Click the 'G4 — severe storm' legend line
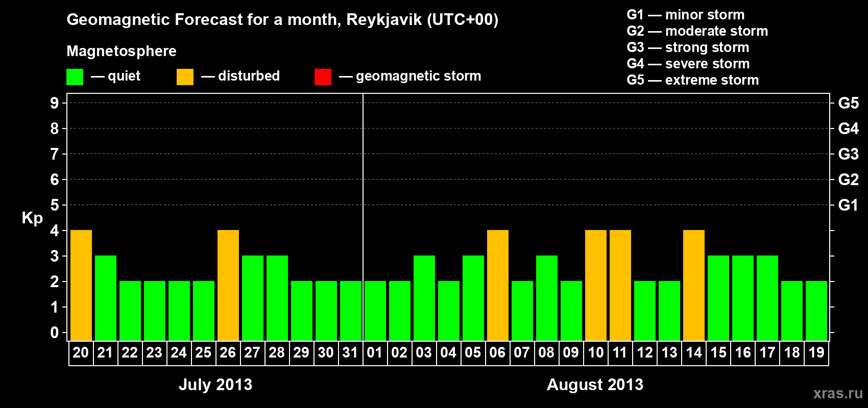The height and width of the screenshot is (408, 868). point(688,64)
